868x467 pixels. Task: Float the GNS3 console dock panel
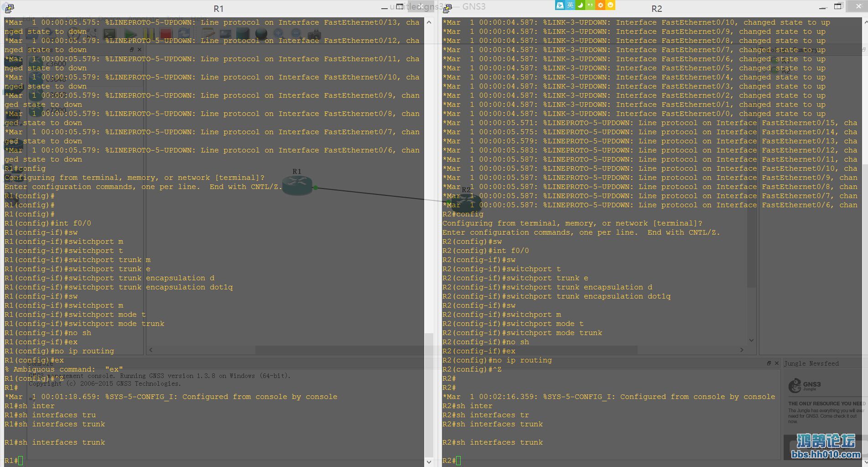click(769, 363)
